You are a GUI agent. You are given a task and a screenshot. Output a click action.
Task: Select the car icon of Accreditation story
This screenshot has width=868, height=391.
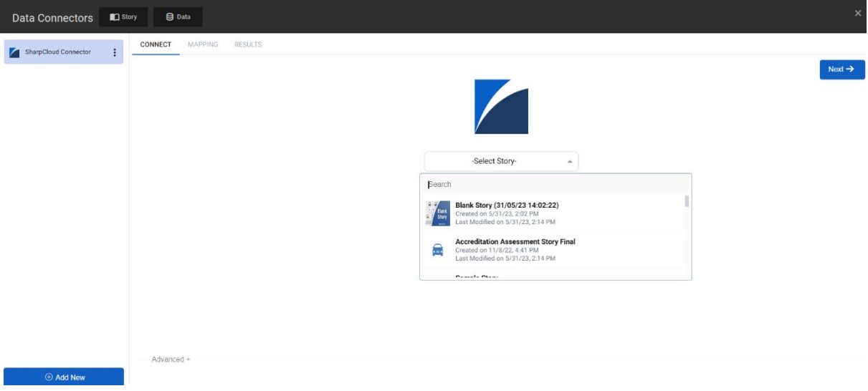click(437, 250)
